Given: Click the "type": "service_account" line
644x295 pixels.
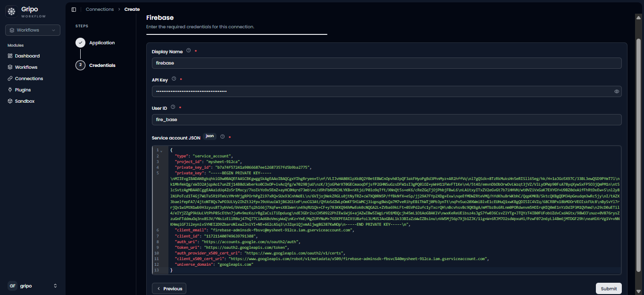Looking at the screenshot, I should point(204,156).
